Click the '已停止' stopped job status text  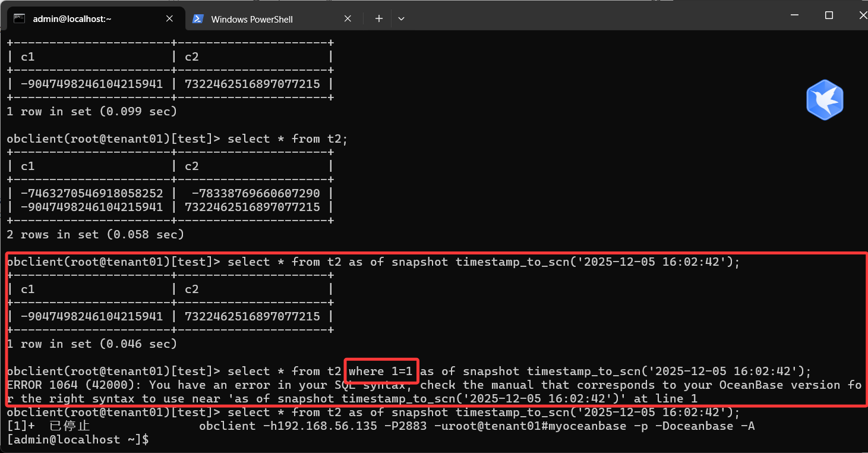(x=69, y=426)
